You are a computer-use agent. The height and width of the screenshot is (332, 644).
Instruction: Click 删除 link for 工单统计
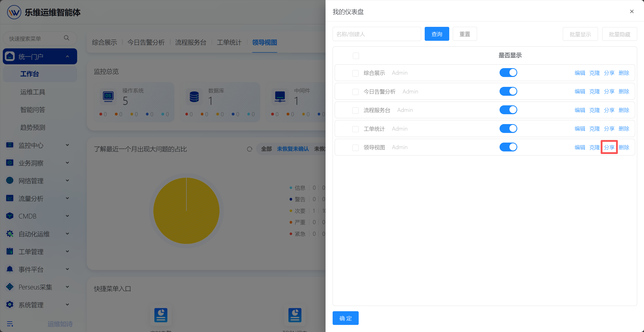624,129
